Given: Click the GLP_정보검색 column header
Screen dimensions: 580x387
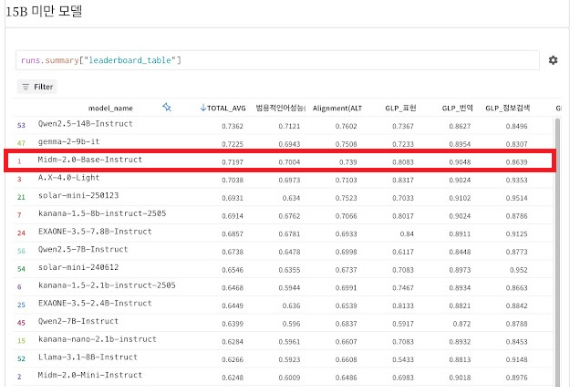Looking at the screenshot, I should point(508,108).
